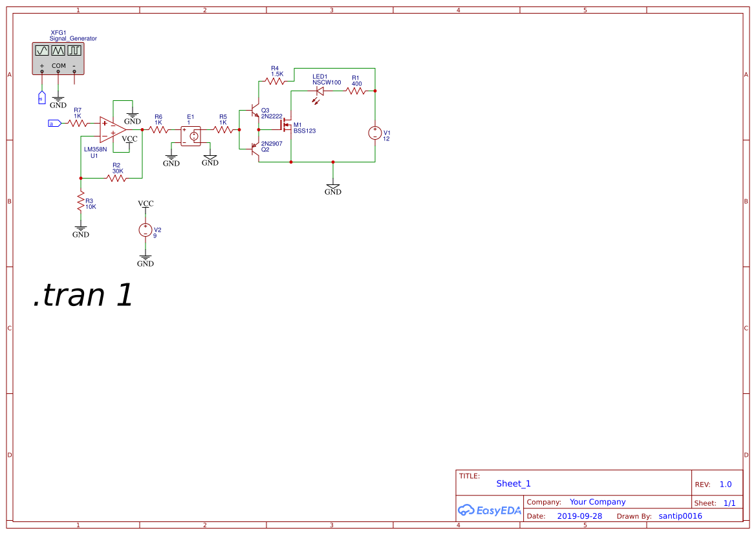This screenshot has height=535, width=756.
Task: Click the EasyEDA logo in the title block
Action: 490,510
